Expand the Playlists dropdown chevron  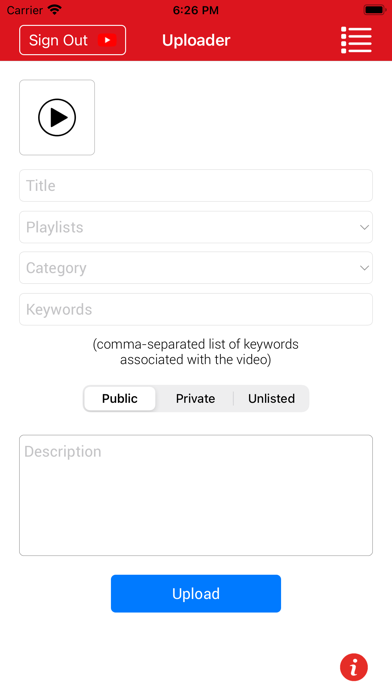(x=364, y=227)
